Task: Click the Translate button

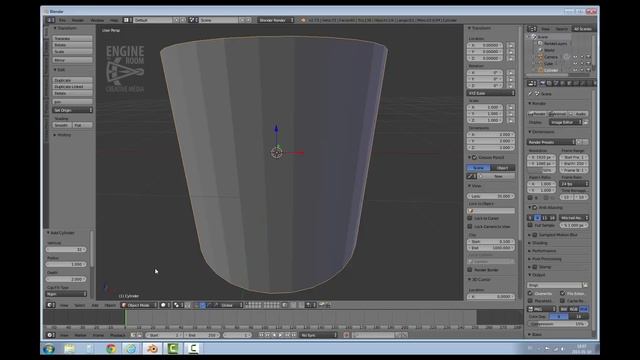Action: coord(72,38)
